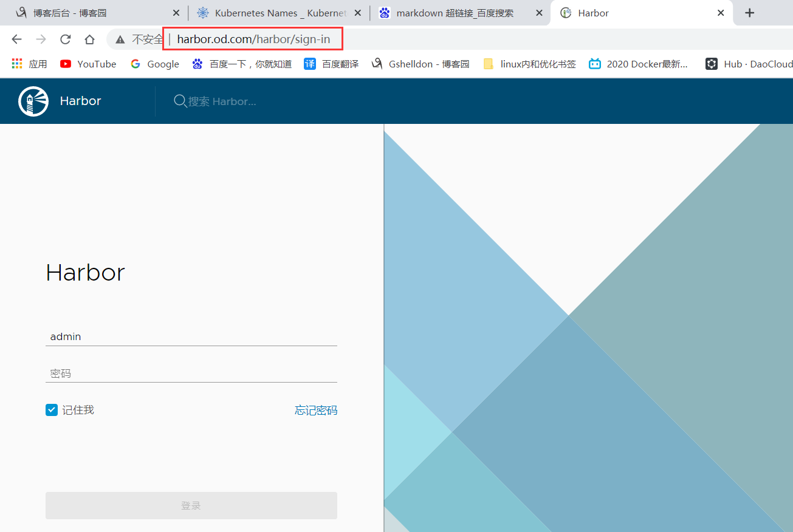The image size is (793, 532).
Task: Click the 搜索 Harbor search box
Action: 222,101
